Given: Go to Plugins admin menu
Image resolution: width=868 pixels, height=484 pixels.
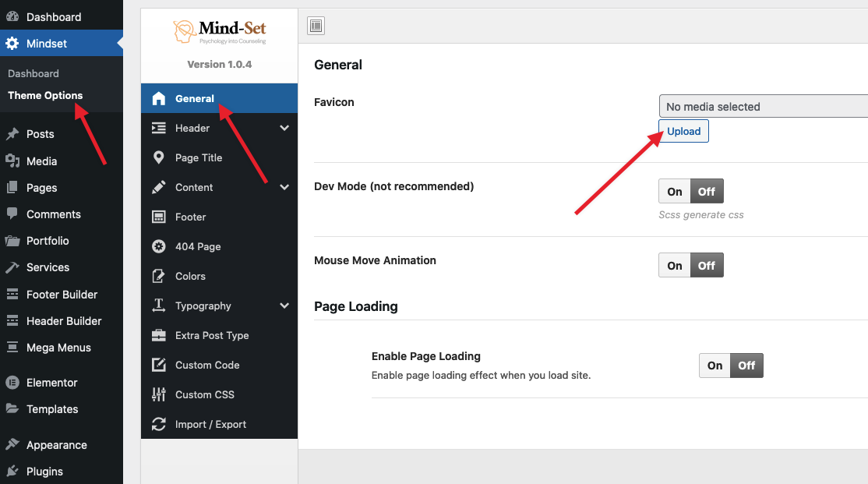Looking at the screenshot, I should pos(62,472).
